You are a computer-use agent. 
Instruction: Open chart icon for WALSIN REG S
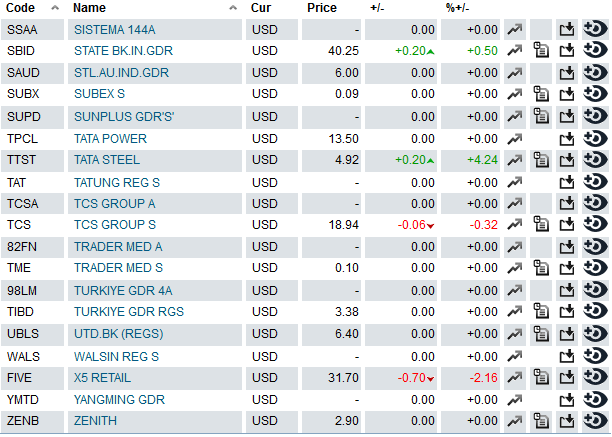click(514, 356)
